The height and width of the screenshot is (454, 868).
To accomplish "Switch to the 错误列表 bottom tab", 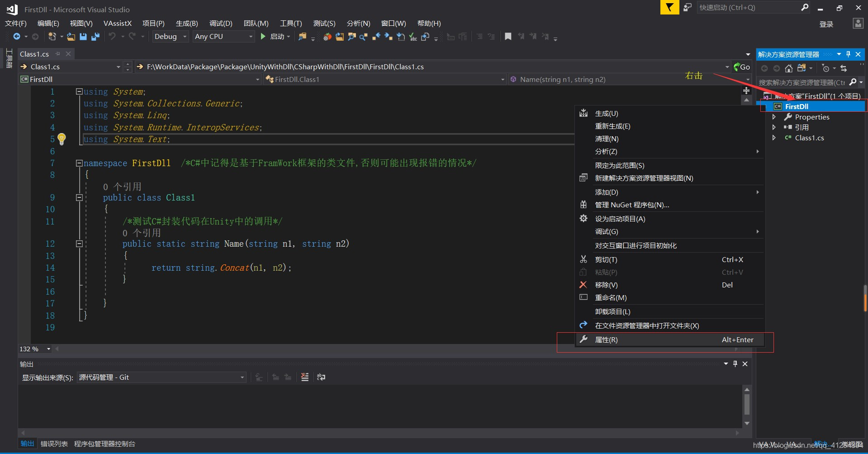I will point(54,444).
